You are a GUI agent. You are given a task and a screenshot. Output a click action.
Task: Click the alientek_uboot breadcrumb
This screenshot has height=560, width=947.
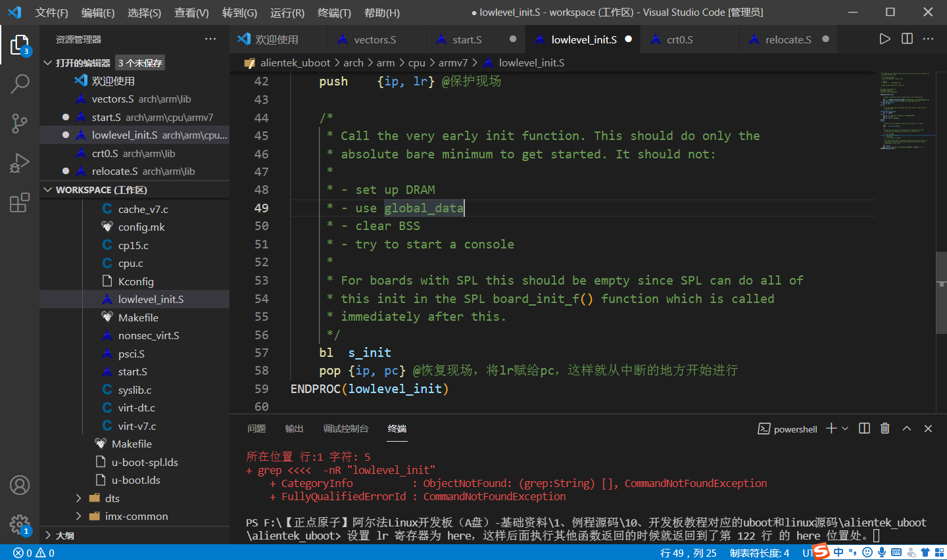click(295, 62)
